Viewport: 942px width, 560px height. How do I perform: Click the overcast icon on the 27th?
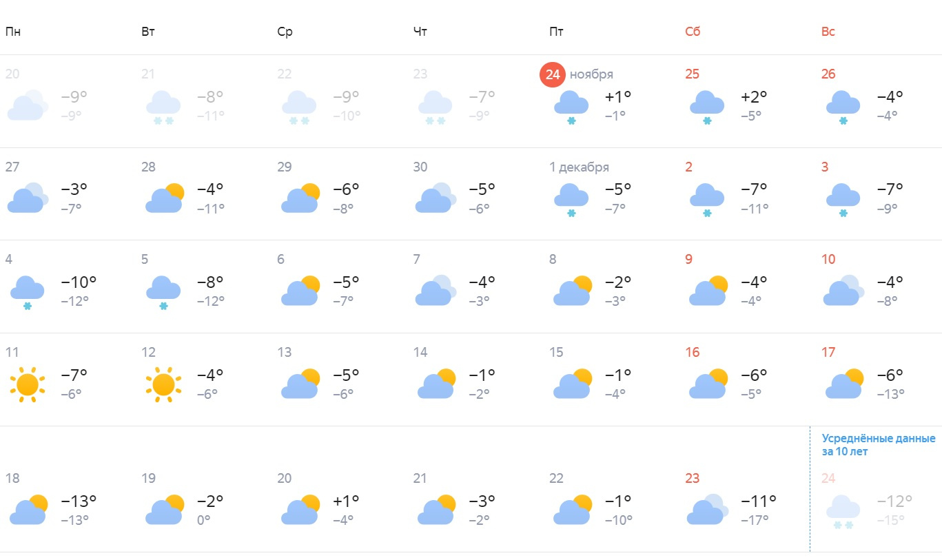click(27, 199)
